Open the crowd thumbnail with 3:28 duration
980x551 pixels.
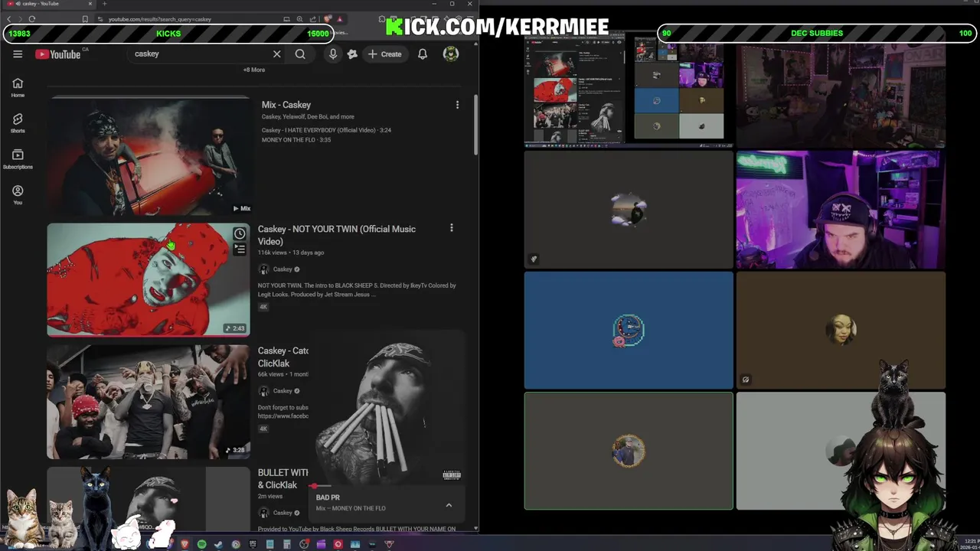click(149, 402)
